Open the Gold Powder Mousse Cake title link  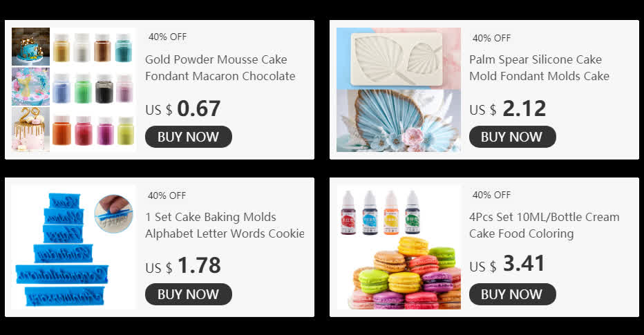point(220,68)
